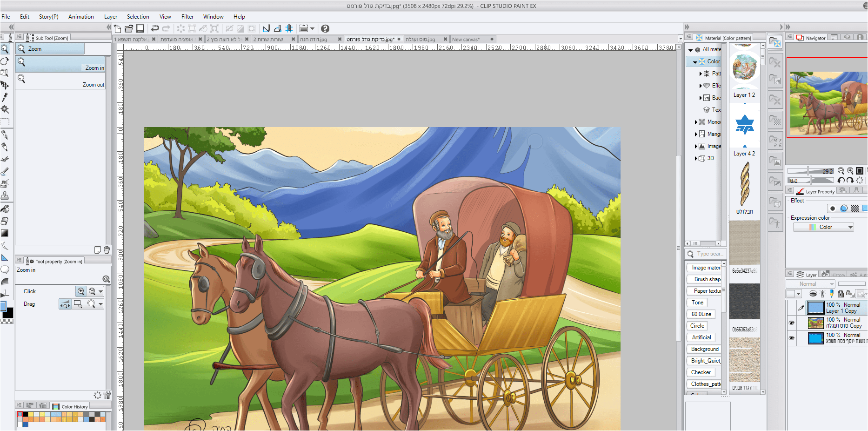
Task: Open the Help question mark icon
Action: tap(325, 28)
